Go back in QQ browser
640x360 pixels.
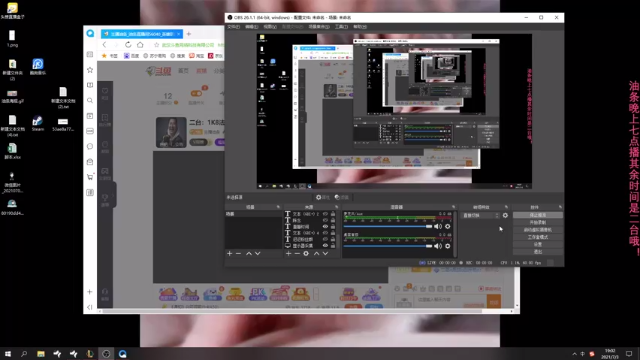(104, 44)
